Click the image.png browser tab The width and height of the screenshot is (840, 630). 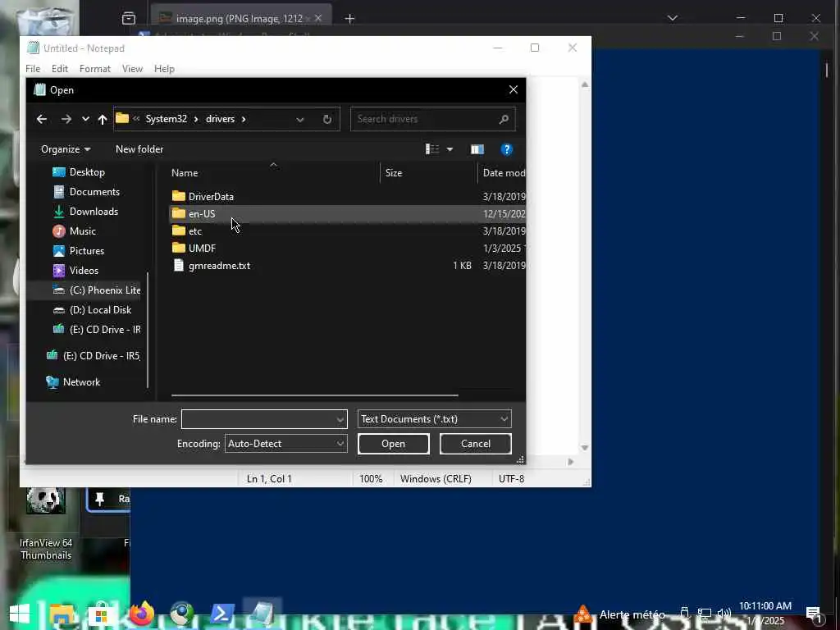pyautogui.click(x=241, y=19)
